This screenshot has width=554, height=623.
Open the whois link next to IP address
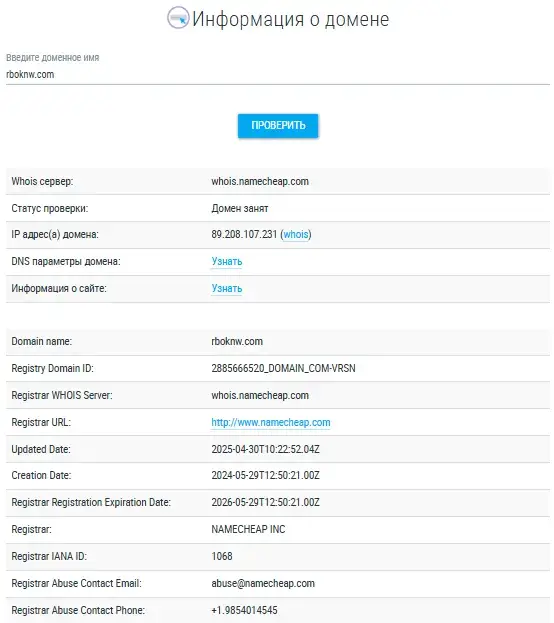296,234
